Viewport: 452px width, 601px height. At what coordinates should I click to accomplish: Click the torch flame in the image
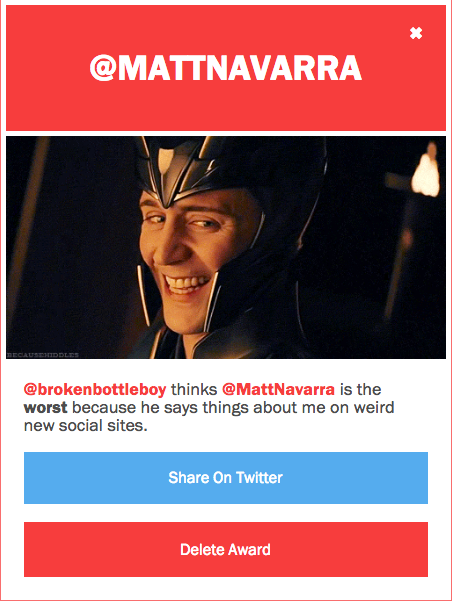(426, 172)
